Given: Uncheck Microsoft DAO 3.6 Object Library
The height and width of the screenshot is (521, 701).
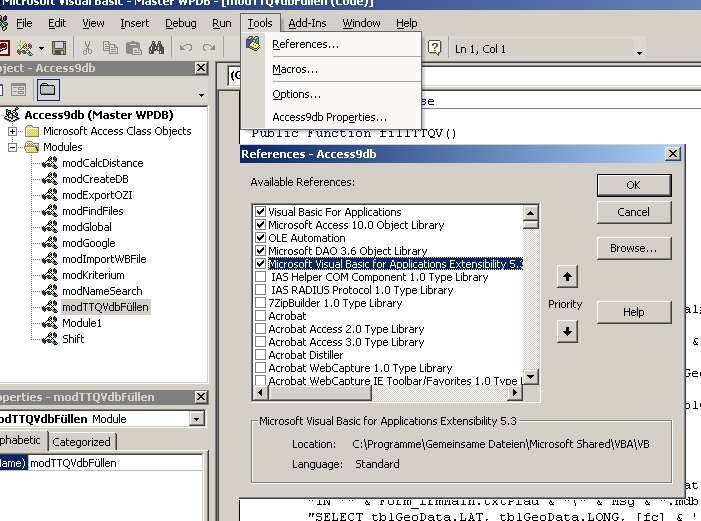Looking at the screenshot, I should [x=260, y=250].
